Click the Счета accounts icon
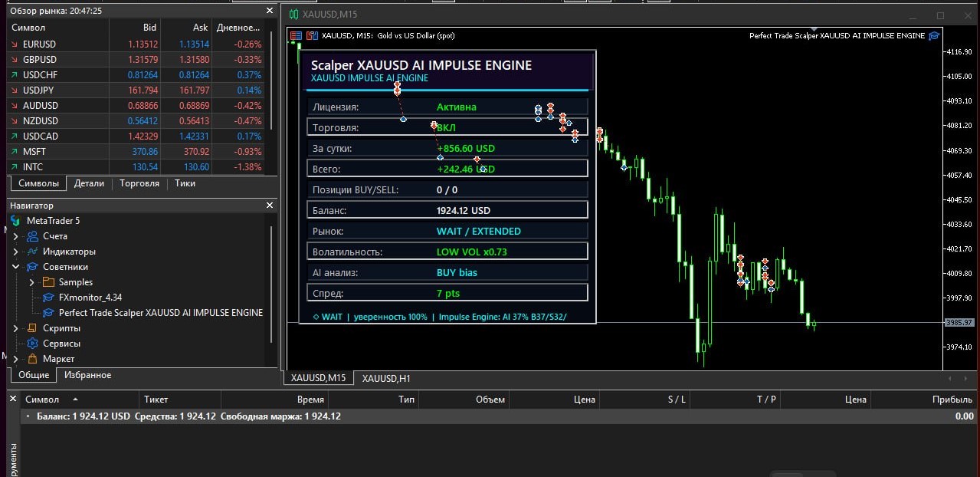Screen dimensions: 980x477 tap(32, 236)
